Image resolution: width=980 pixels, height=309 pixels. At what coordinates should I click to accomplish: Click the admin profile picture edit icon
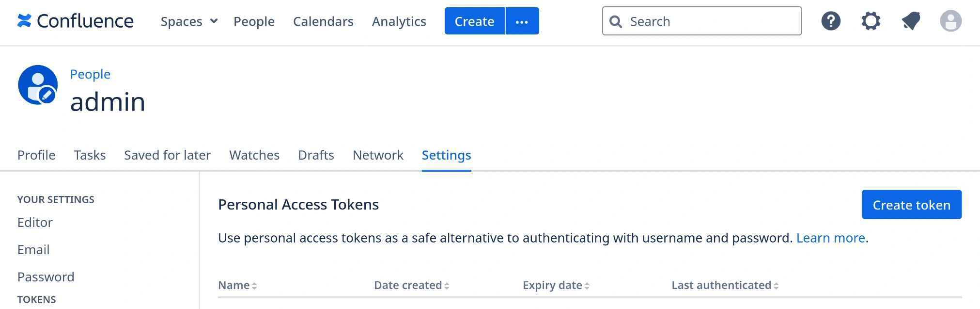point(47,94)
